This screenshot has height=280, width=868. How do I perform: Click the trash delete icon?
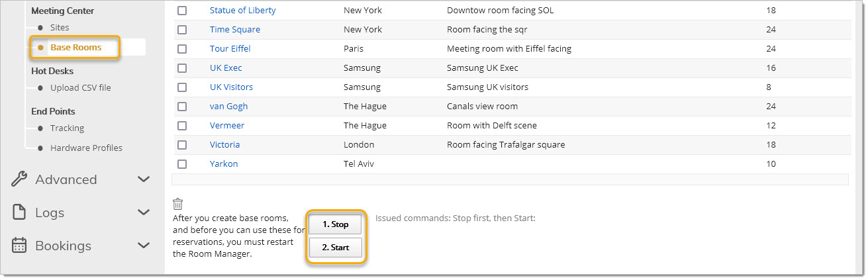tap(177, 205)
